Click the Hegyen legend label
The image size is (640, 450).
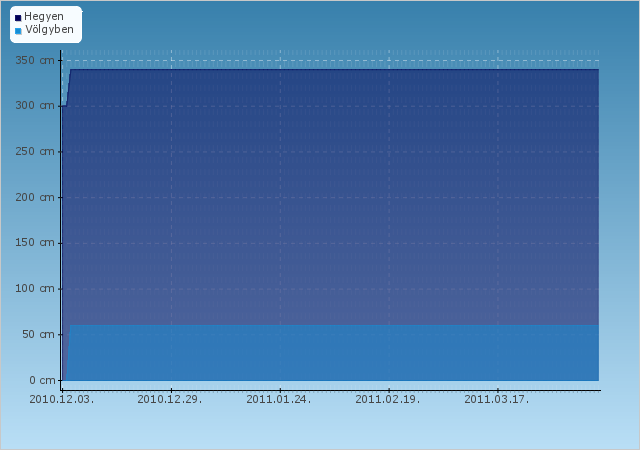tap(44, 17)
